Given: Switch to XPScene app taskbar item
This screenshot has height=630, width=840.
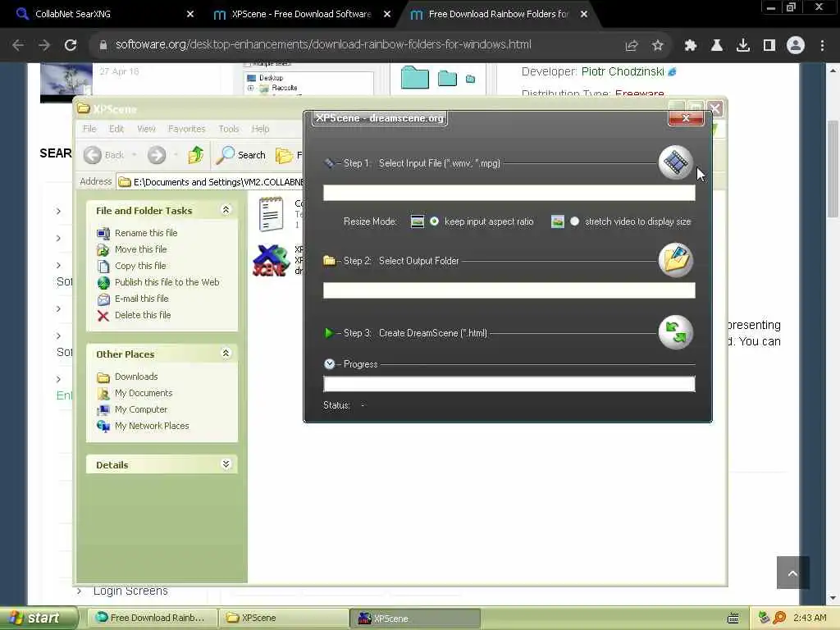Looking at the screenshot, I should pos(416,618).
